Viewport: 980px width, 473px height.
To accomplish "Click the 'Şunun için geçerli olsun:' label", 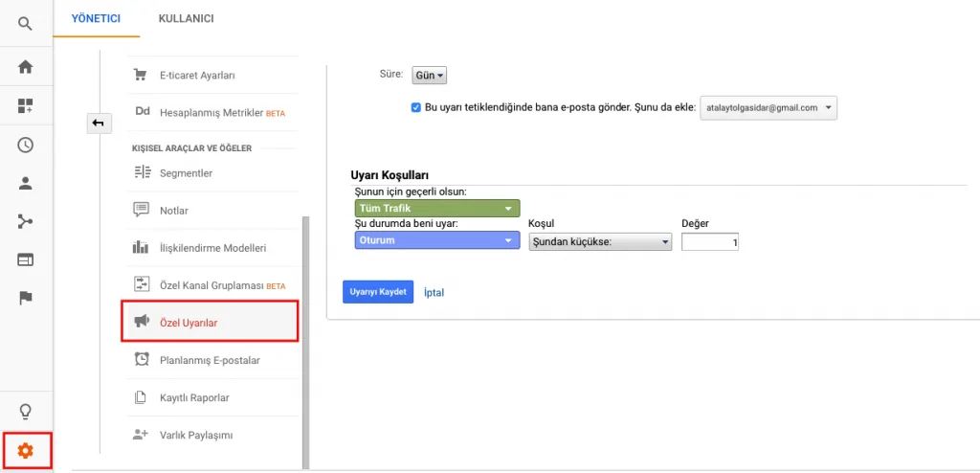I will click(x=411, y=192).
